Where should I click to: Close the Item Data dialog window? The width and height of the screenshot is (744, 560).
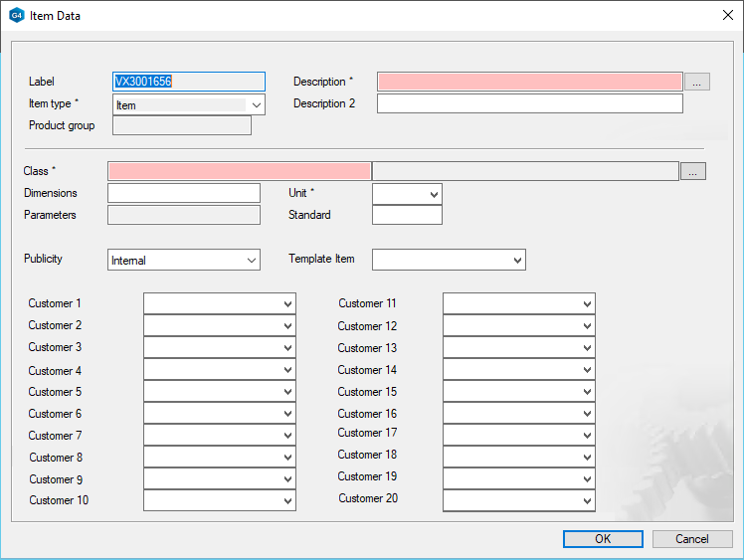click(x=725, y=16)
